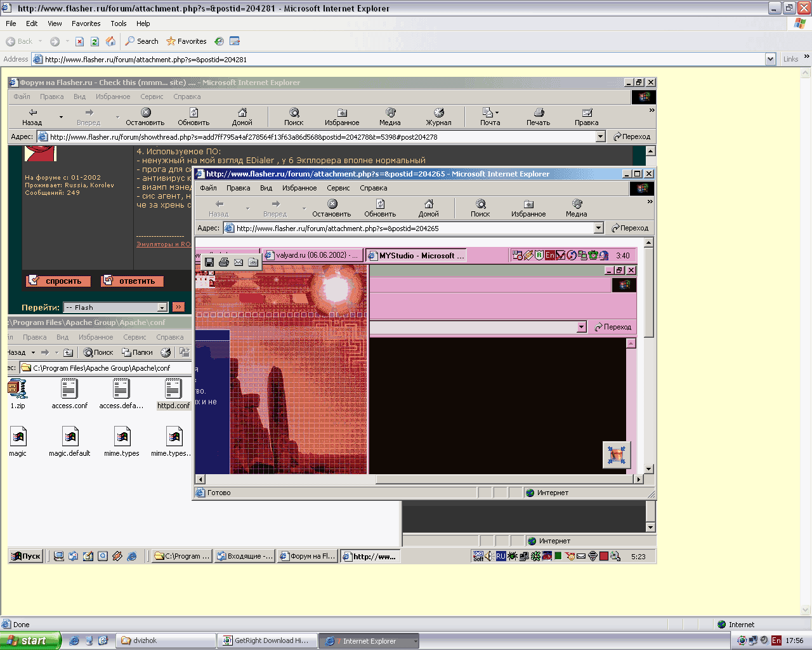Click the Search button in the outer toolbar
This screenshot has height=650, width=812.
[x=141, y=41]
